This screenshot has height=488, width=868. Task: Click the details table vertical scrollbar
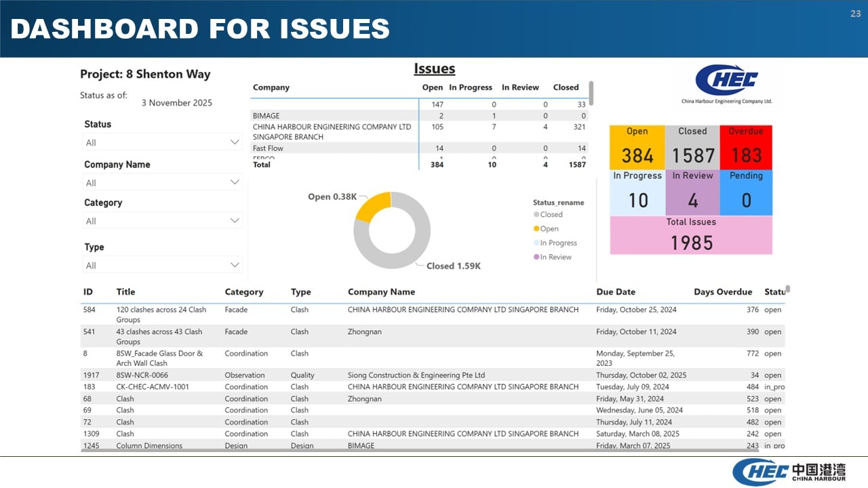[788, 289]
